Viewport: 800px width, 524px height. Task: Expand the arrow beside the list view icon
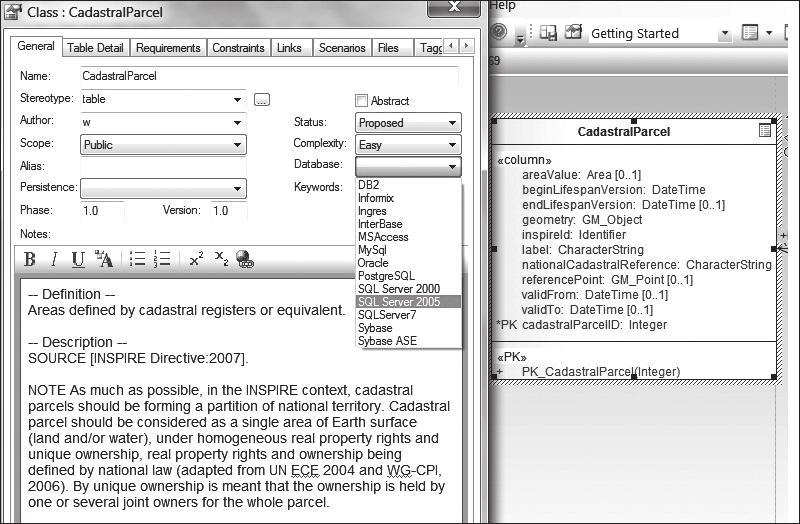[769, 34]
